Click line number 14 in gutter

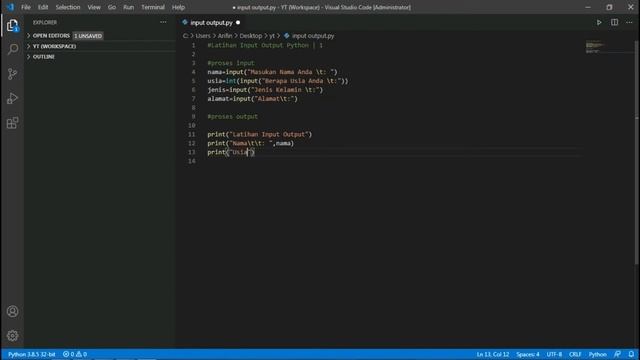coord(191,161)
